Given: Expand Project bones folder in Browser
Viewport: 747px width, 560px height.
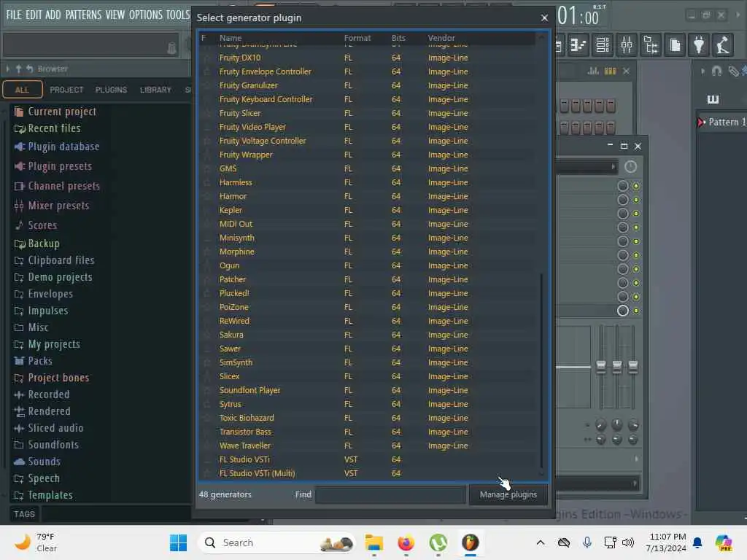Looking at the screenshot, I should (x=52, y=378).
